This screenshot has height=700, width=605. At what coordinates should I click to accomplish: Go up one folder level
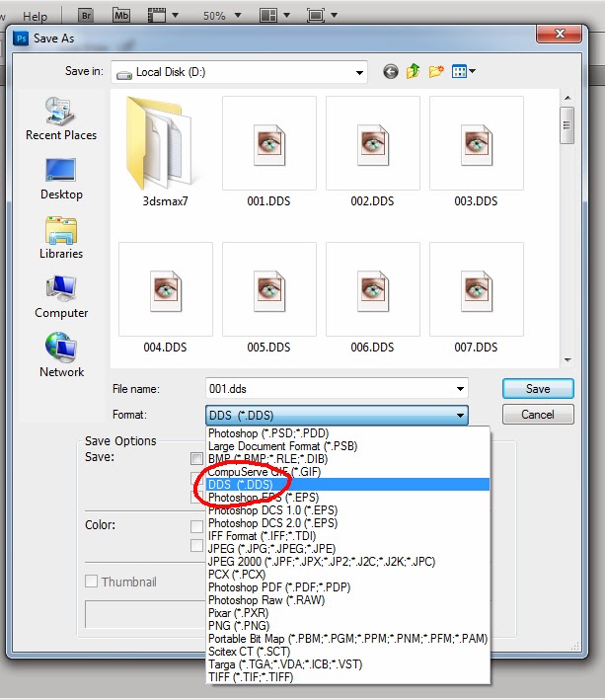pyautogui.click(x=414, y=71)
